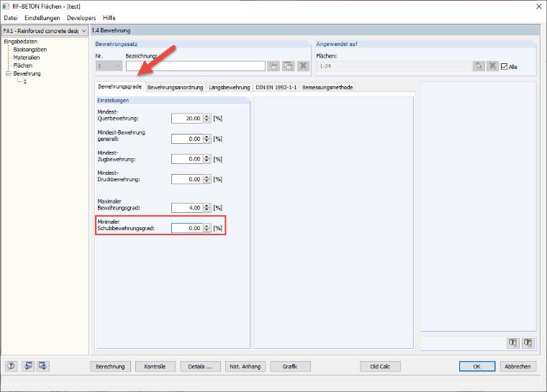Screen dimensions: 547x392
Task: Open the Datei menu
Action: [x=11, y=18]
